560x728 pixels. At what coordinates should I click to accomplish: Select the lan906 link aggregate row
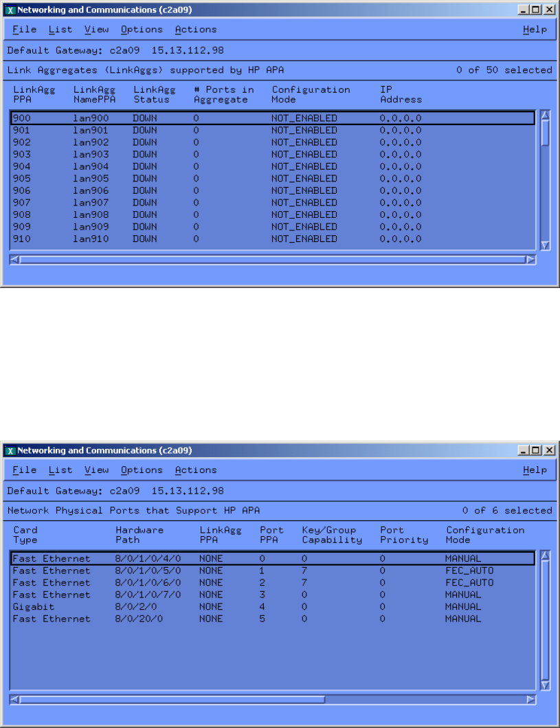click(272, 190)
